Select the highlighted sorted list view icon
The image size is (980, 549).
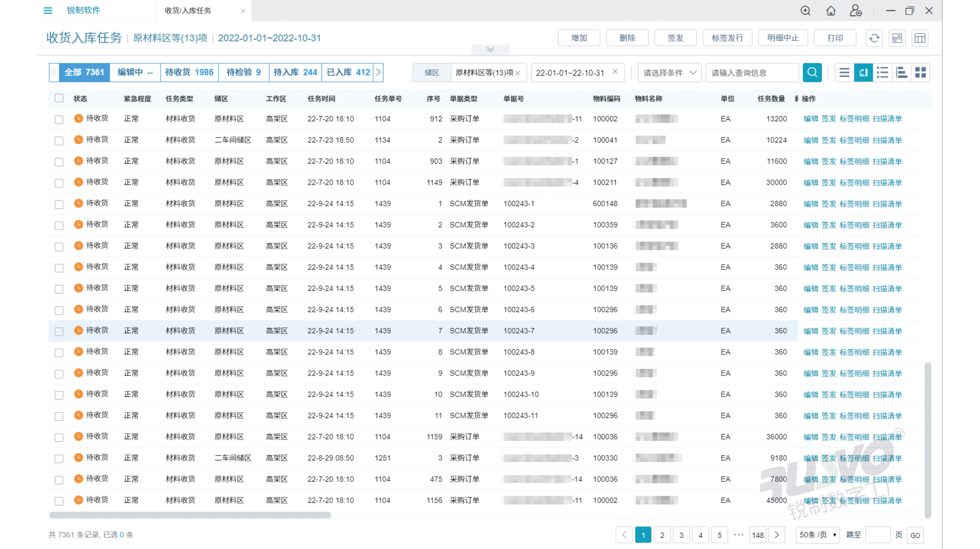pyautogui.click(x=863, y=72)
